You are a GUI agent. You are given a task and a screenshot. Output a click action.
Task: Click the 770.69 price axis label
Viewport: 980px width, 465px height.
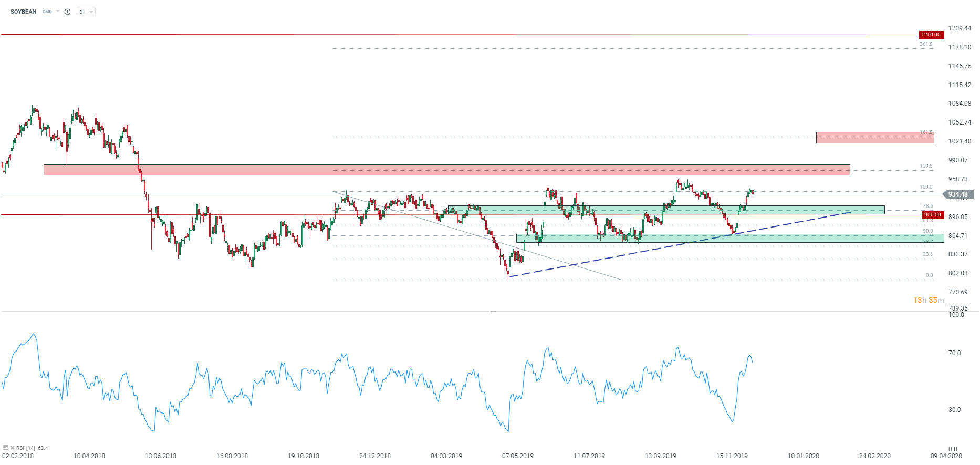click(958, 292)
